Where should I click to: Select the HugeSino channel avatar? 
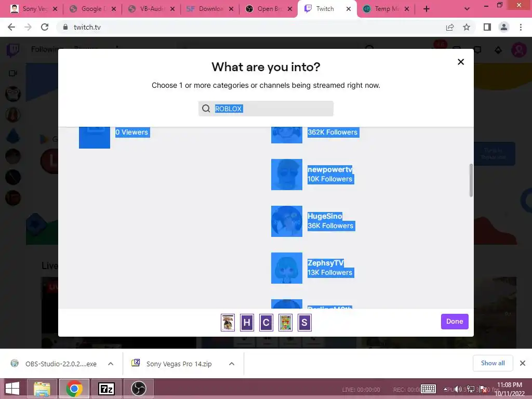(x=286, y=221)
